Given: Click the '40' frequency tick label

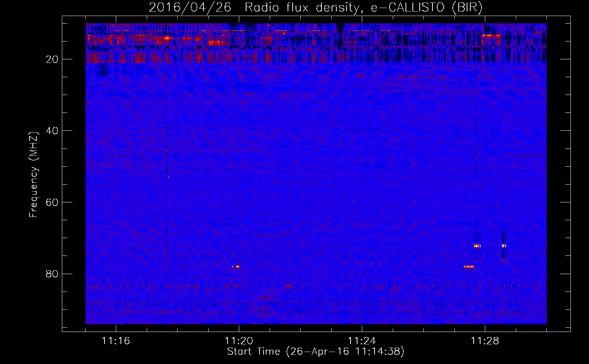Looking at the screenshot, I should pyautogui.click(x=52, y=131).
